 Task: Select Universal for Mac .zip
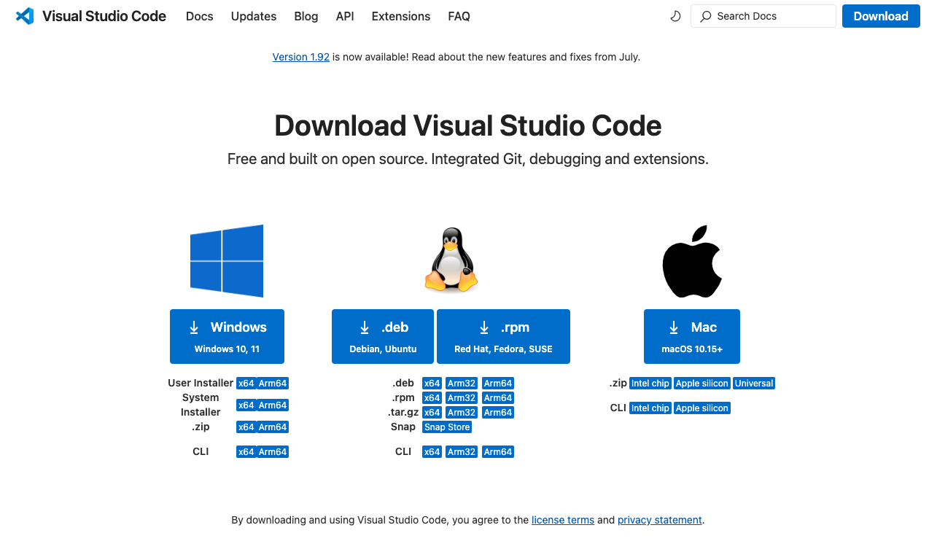[x=754, y=384]
